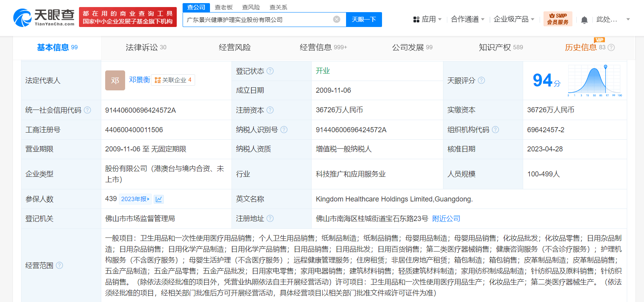644x302 pixels.
Task: Switch to the 知识产权 tab
Action: [501, 47]
